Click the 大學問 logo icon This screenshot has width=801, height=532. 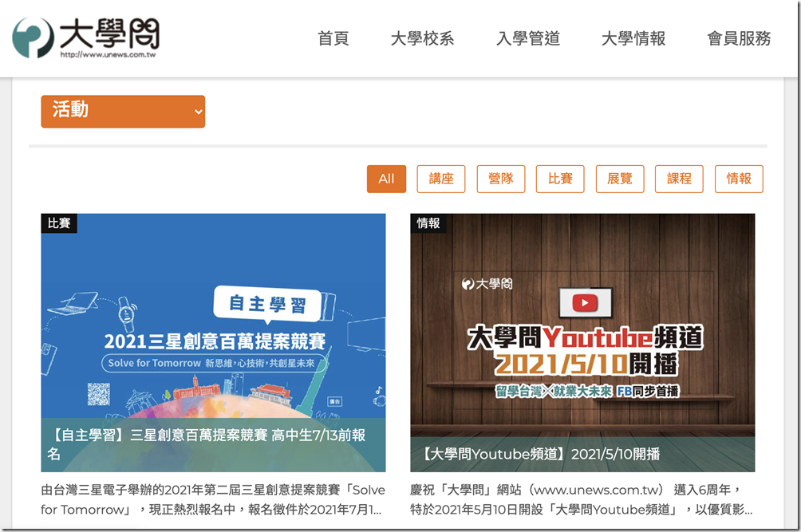34,37
